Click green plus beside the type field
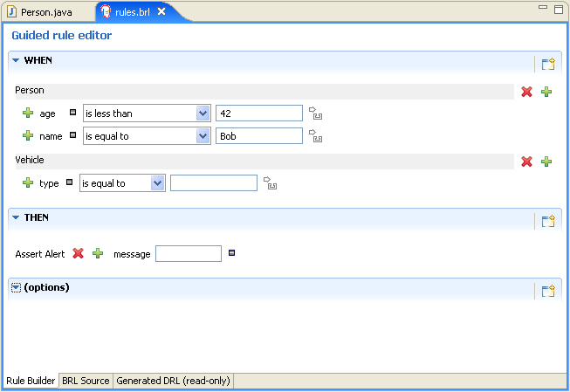 (28, 183)
